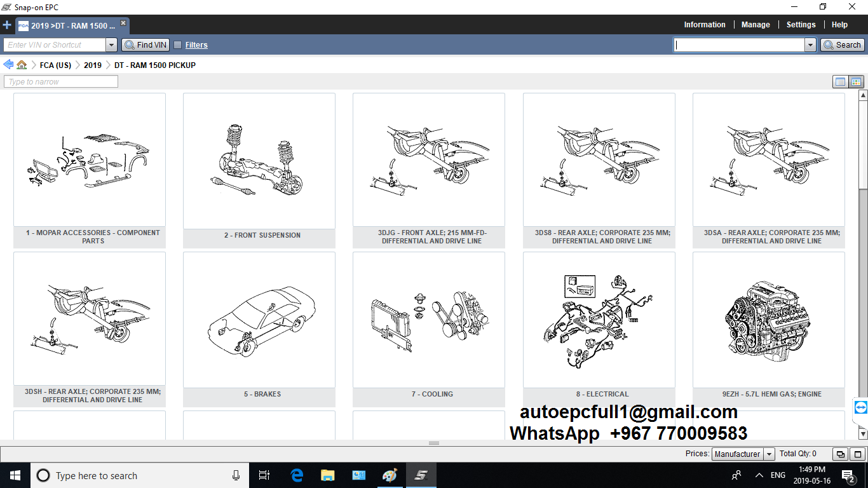
Task: Open the Electrical category thumbnail
Action: (x=599, y=320)
